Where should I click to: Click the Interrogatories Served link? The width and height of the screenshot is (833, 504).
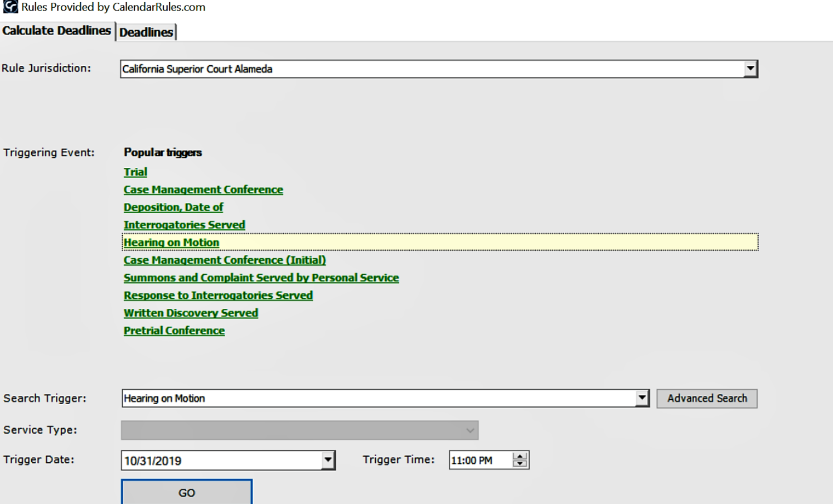point(184,225)
